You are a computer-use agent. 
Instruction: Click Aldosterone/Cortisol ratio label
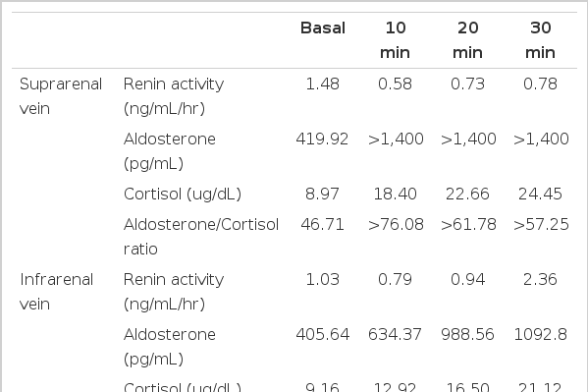click(201, 237)
